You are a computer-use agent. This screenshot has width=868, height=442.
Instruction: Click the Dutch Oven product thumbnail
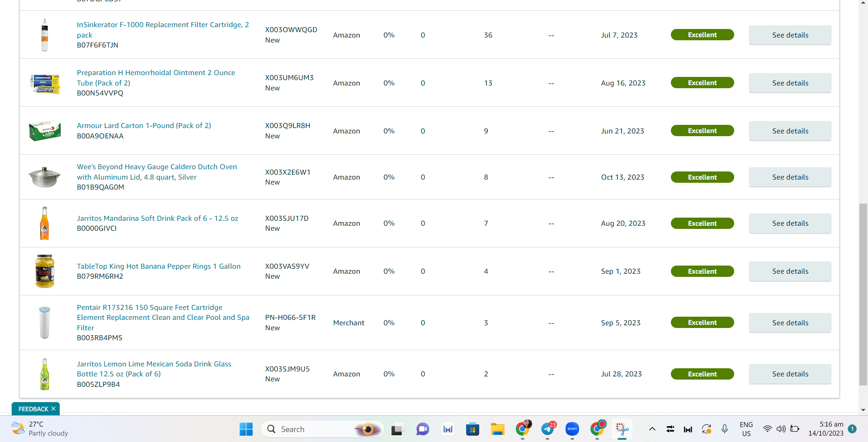pyautogui.click(x=44, y=177)
